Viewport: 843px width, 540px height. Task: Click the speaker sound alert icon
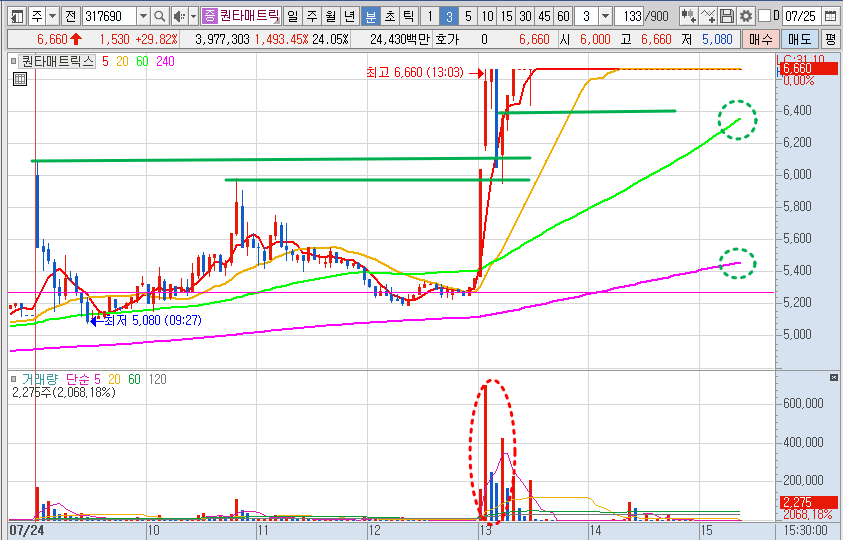(180, 17)
